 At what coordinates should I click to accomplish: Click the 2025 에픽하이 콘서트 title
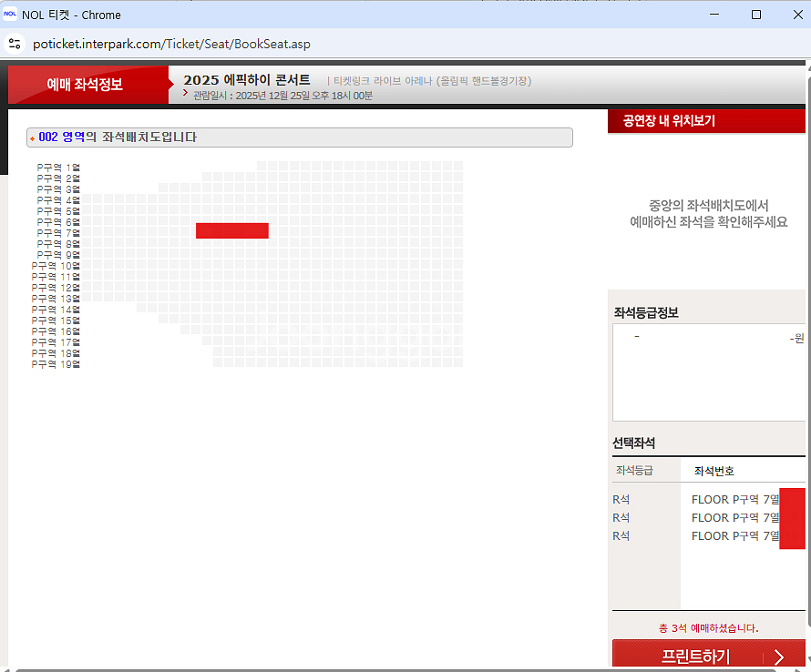[x=247, y=80]
